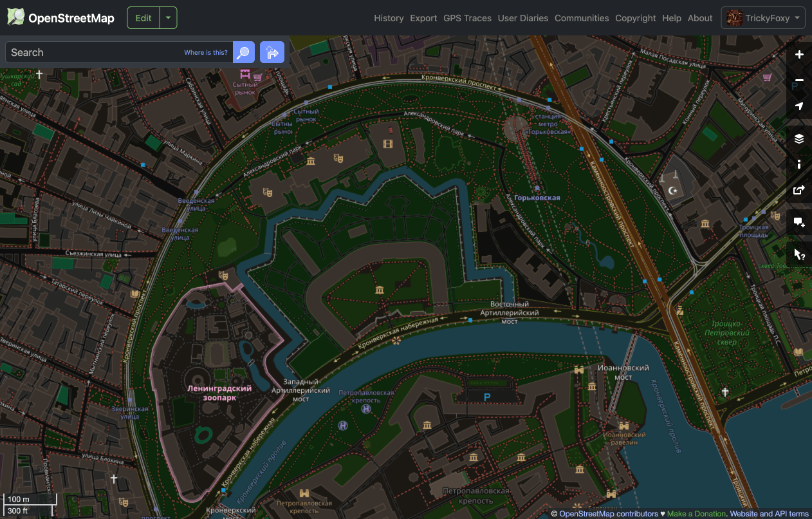This screenshot has width=812, height=519.
Task: Click the Edit button
Action: [x=143, y=18]
